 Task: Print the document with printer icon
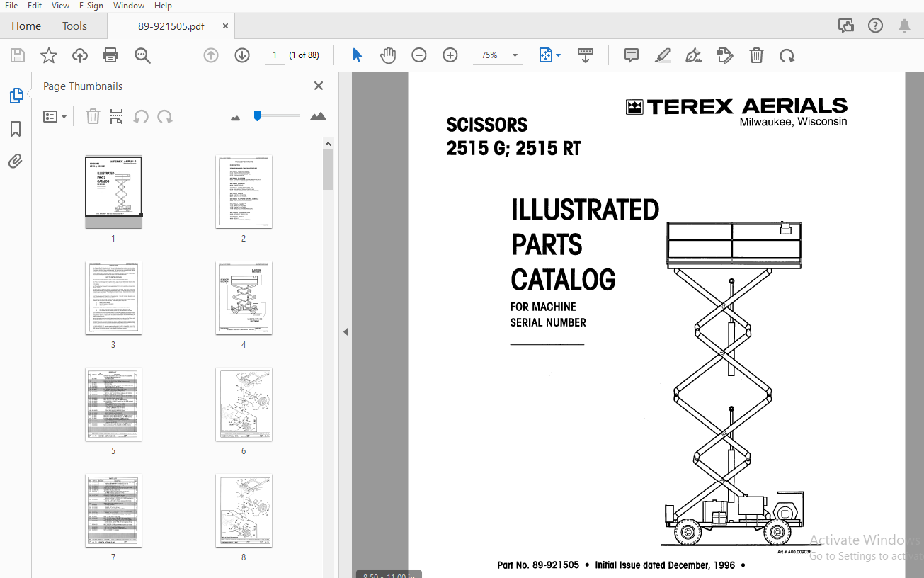[110, 55]
